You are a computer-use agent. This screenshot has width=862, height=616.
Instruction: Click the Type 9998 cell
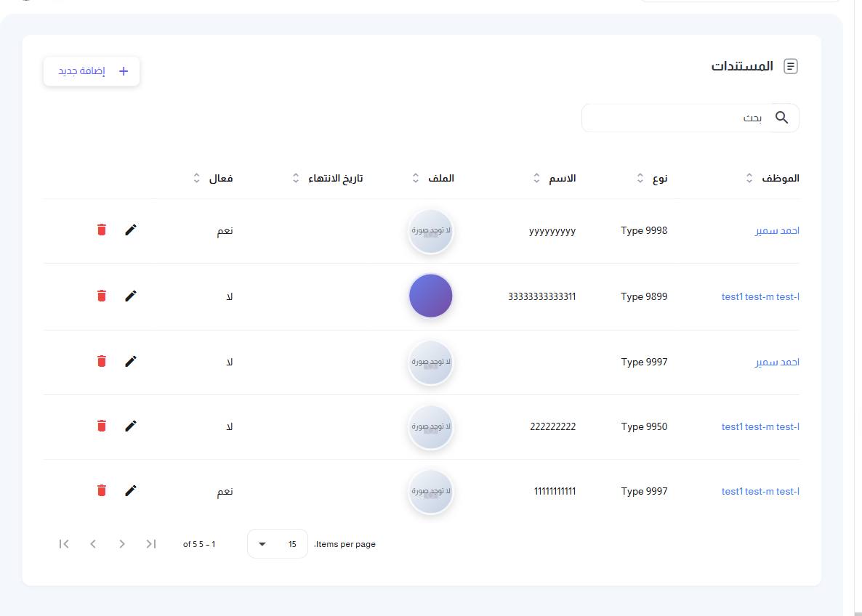pos(644,231)
